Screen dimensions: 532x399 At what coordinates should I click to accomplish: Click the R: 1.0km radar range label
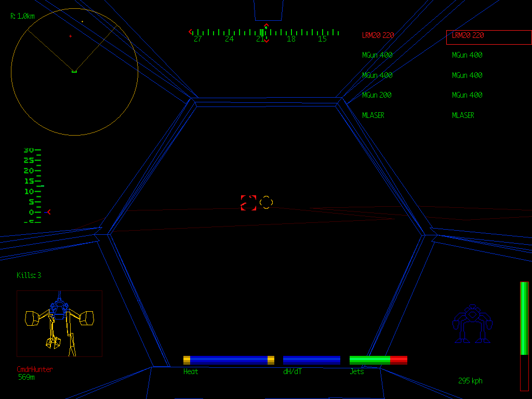pos(22,16)
